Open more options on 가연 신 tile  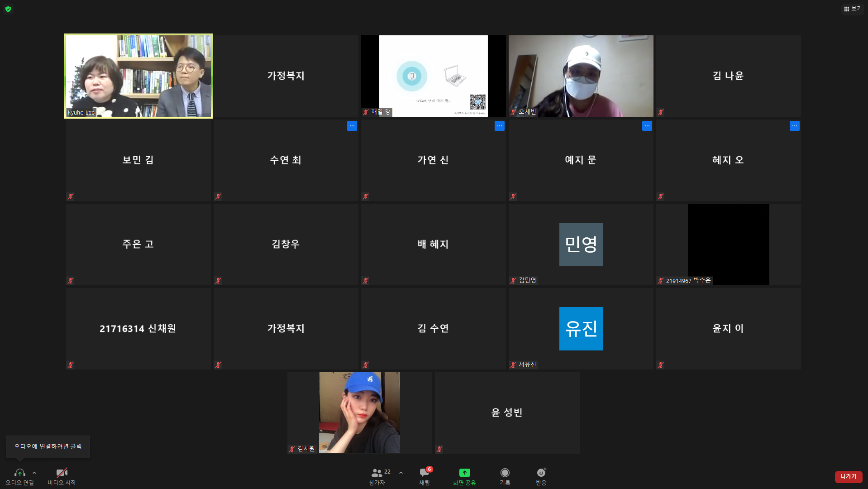[x=499, y=126]
